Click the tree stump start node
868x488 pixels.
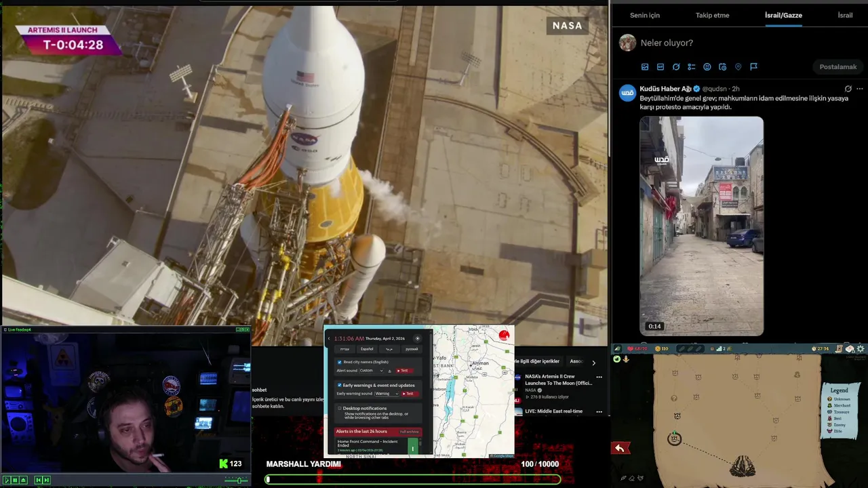(743, 466)
